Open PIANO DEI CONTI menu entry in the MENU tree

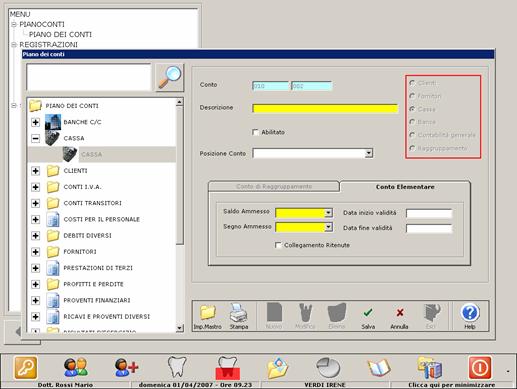pyautogui.click(x=60, y=34)
